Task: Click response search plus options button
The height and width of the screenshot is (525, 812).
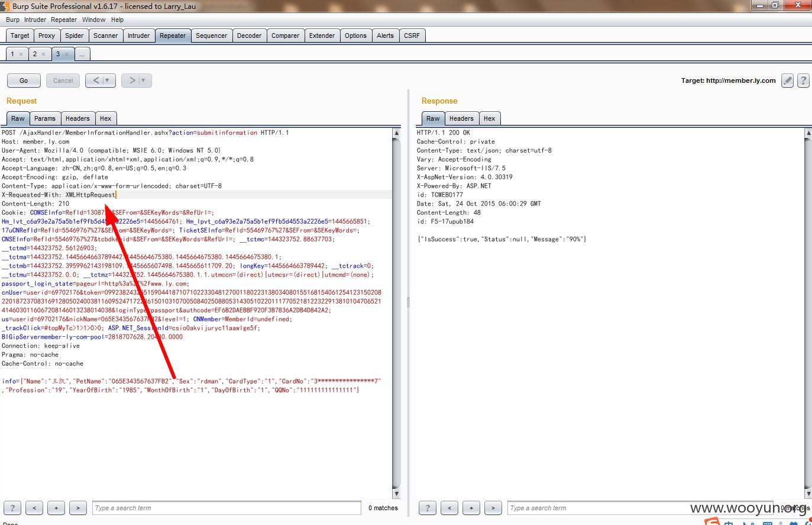Action: [x=471, y=508]
